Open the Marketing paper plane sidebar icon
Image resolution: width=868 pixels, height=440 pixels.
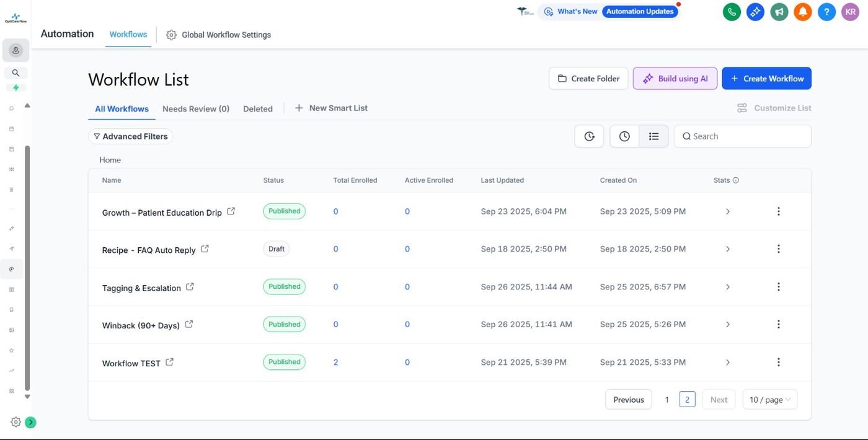[11, 249]
